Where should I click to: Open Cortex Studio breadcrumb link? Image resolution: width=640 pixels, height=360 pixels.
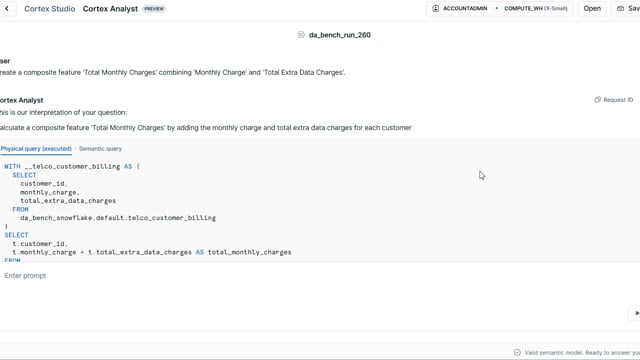click(49, 9)
